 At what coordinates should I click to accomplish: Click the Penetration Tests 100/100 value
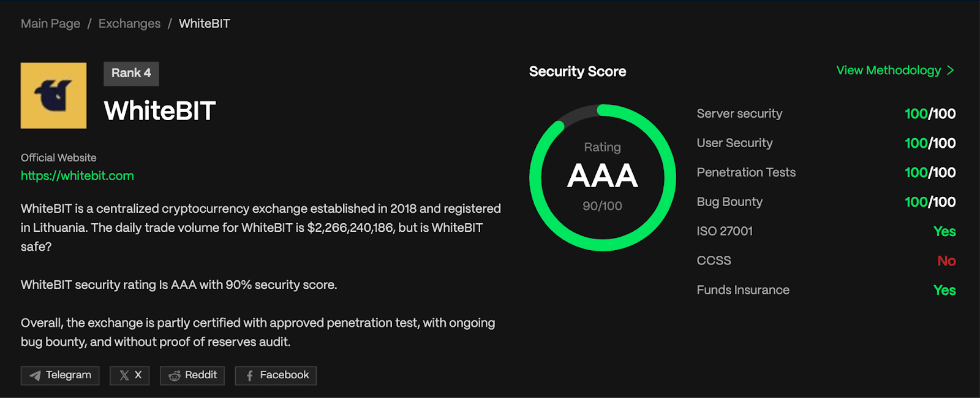[x=930, y=172]
